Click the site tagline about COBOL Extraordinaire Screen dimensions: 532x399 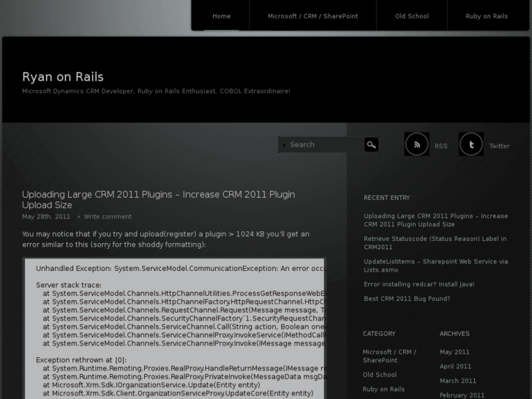[x=156, y=91]
